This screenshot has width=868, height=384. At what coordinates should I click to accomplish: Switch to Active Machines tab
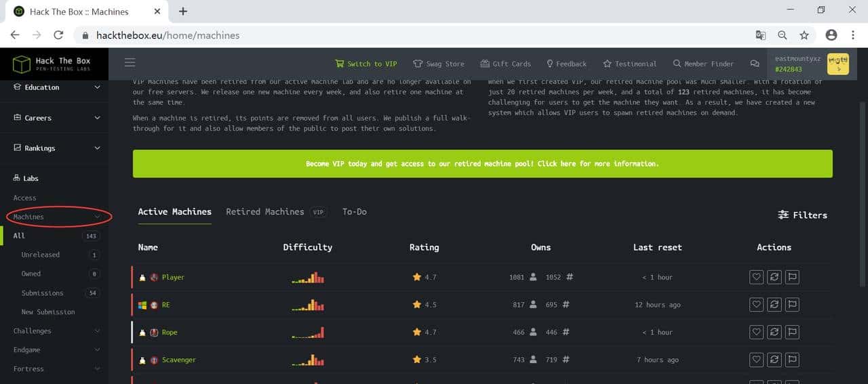click(x=174, y=212)
